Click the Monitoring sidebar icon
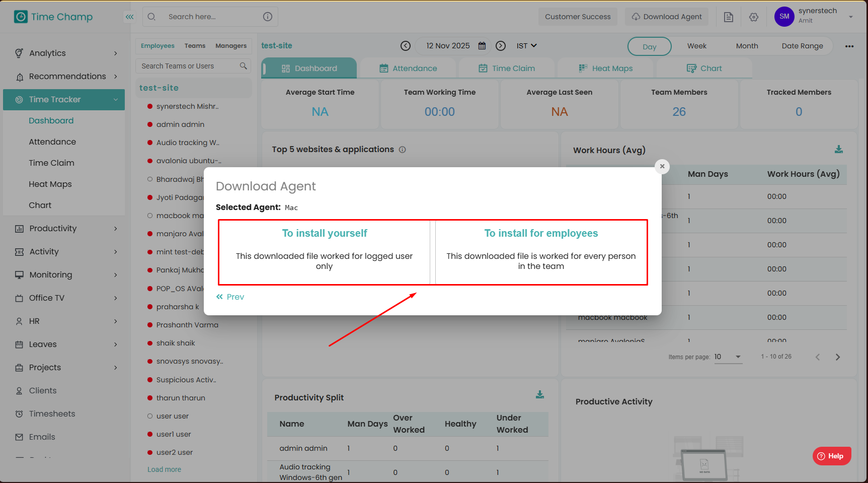The height and width of the screenshot is (483, 868). (19, 275)
